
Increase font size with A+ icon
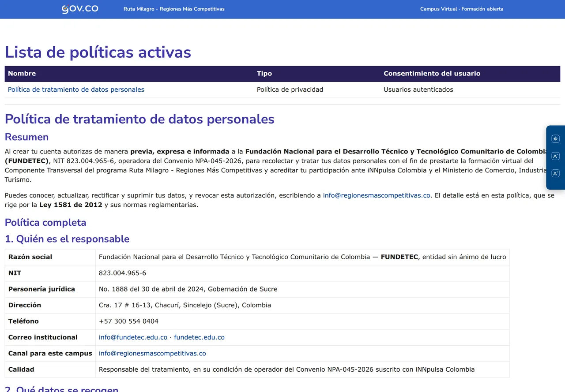click(x=556, y=173)
